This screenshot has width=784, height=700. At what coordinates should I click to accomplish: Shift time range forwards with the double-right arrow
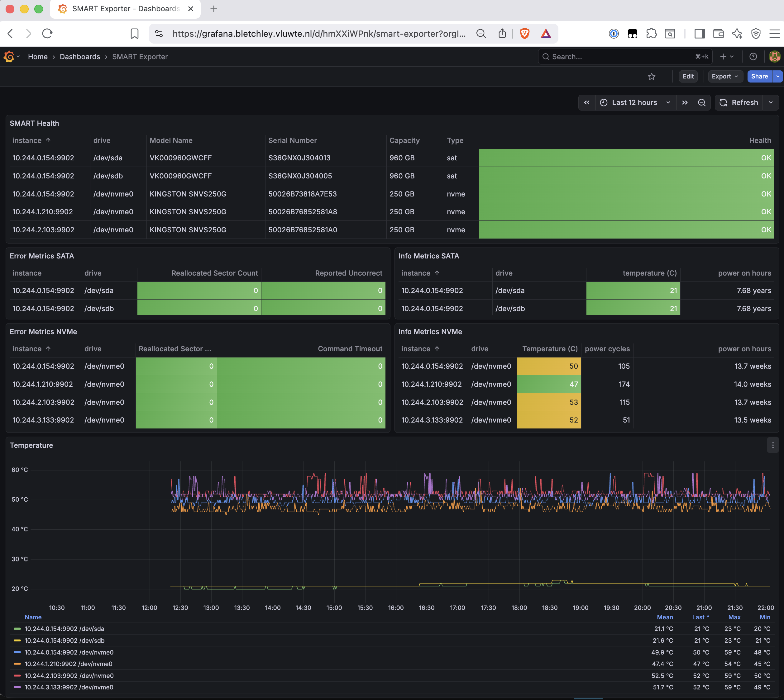pos(685,103)
